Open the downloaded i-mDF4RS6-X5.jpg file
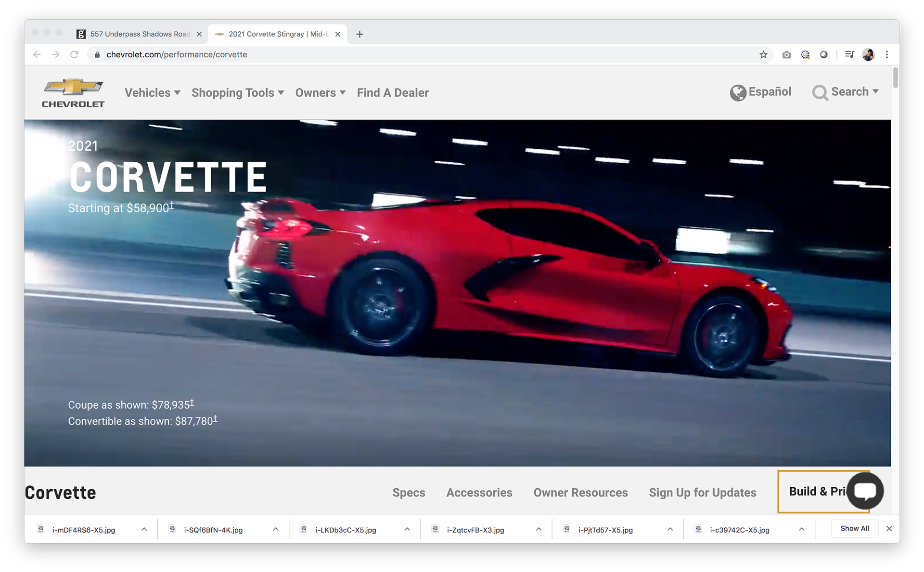This screenshot has height=572, width=924. click(x=84, y=530)
